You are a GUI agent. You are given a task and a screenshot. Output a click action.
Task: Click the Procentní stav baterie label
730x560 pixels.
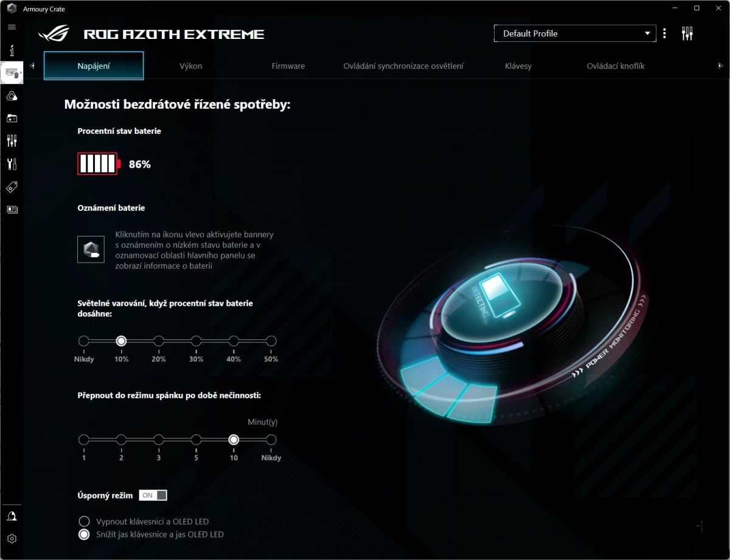coord(119,131)
